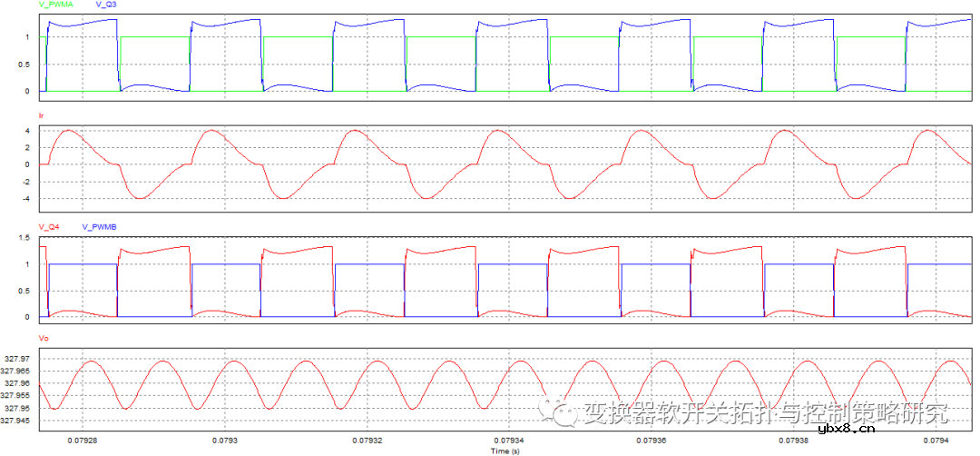980x456 pixels.
Task: Click the 1.5 value on V_Q4 axis
Action: (x=26, y=238)
